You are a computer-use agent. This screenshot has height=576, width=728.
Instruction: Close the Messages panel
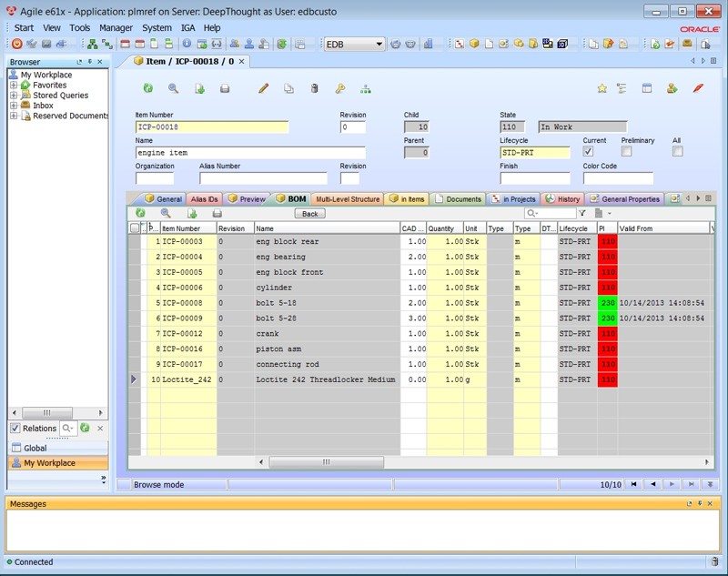(x=710, y=503)
